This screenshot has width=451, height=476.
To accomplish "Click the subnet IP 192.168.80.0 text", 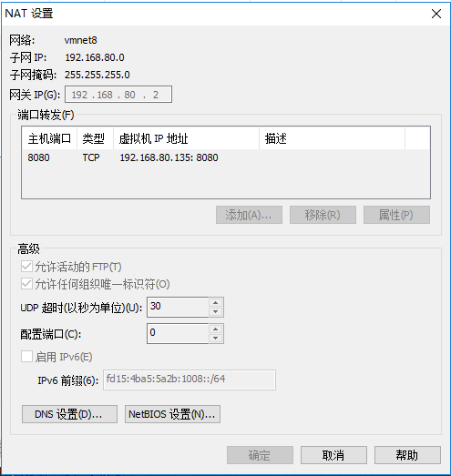I will pyautogui.click(x=95, y=57).
